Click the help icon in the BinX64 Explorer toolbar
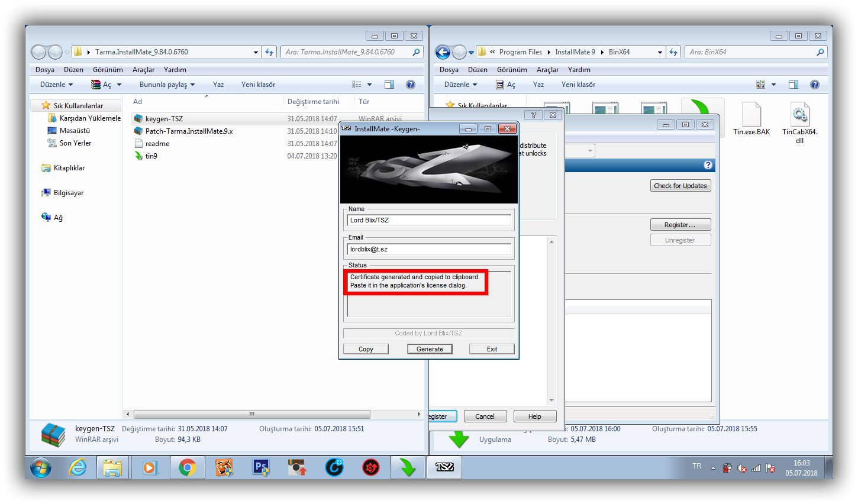 click(x=815, y=85)
